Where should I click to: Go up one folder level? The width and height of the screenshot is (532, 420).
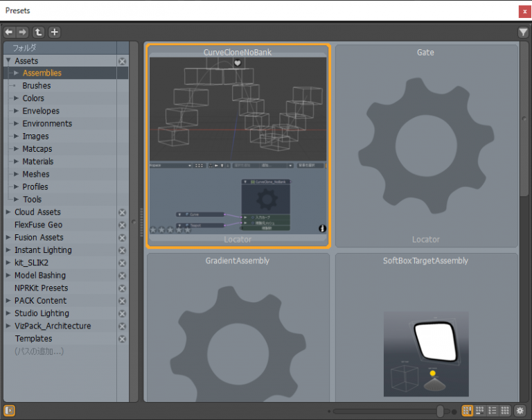point(39,33)
